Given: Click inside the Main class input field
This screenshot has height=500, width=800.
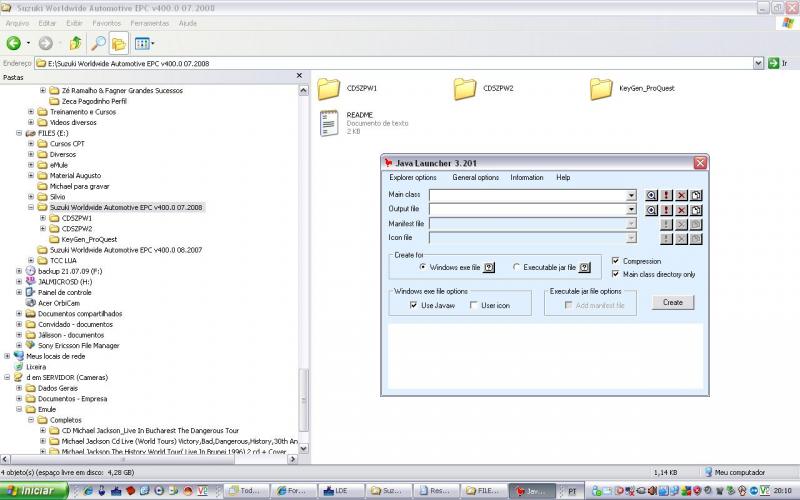Looking at the screenshot, I should 528,195.
